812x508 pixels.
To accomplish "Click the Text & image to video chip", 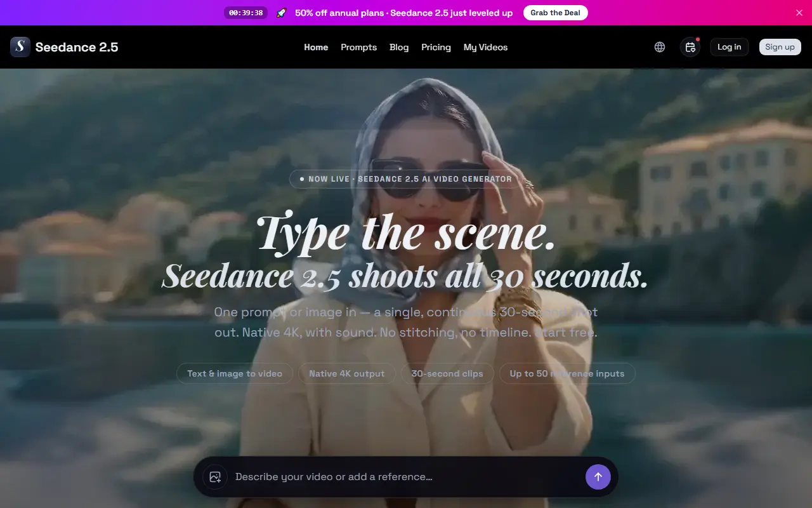I will tap(235, 373).
